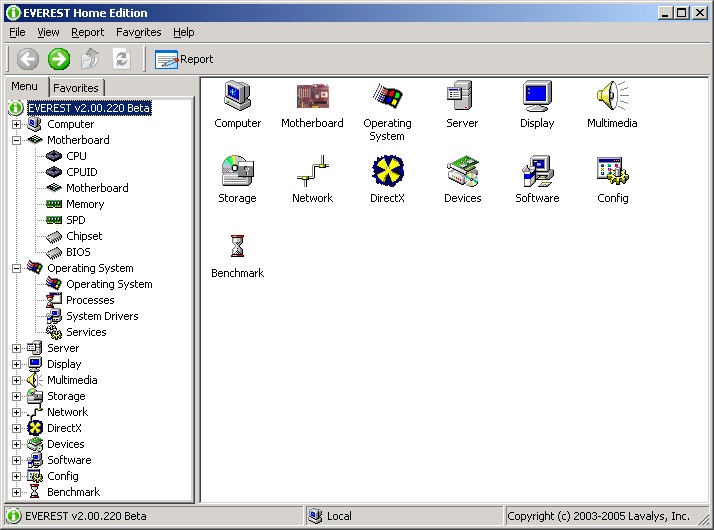Select Motherboard child item under Motherboard node
The image size is (714, 530).
point(97,188)
